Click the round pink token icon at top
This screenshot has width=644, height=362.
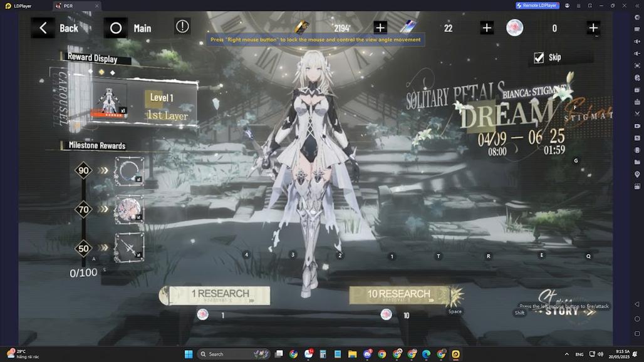(514, 28)
